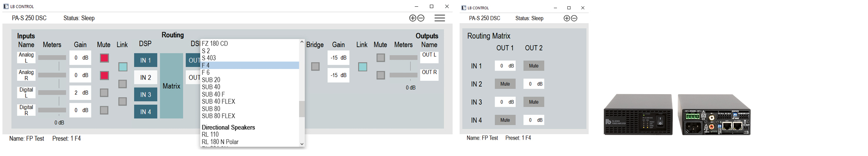The height and width of the screenshot is (156, 868).
Task: Click the plus icon in Routing Matrix window
Action: (567, 18)
